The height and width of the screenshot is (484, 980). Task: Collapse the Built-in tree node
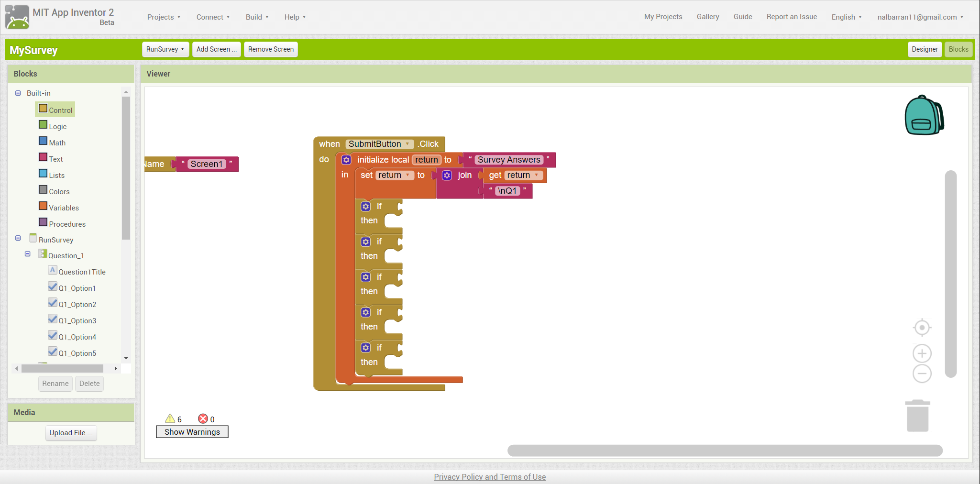[18, 93]
